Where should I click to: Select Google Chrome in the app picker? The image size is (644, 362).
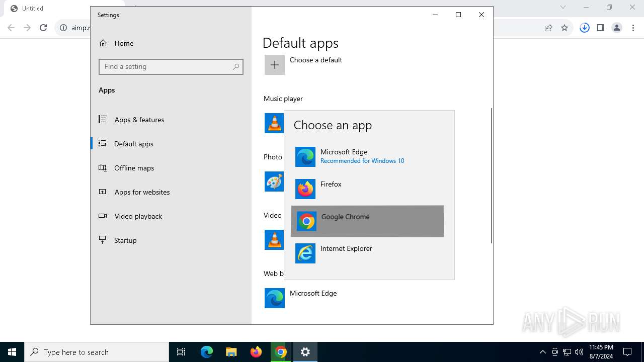367,221
